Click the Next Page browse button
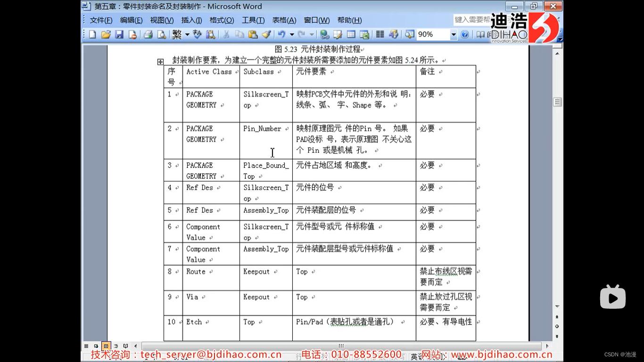644x362 pixels. [x=557, y=336]
